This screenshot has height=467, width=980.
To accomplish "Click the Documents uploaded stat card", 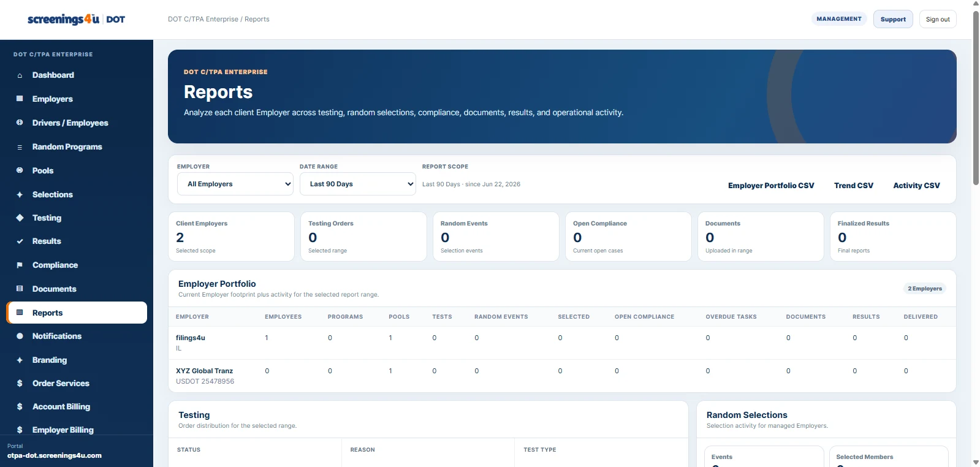I will (x=761, y=237).
